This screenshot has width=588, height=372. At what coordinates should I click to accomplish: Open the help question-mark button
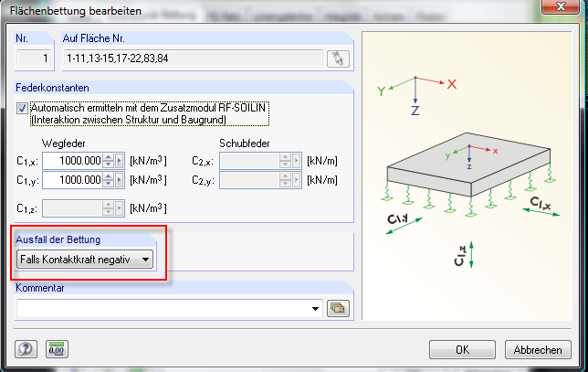pyautogui.click(x=26, y=349)
